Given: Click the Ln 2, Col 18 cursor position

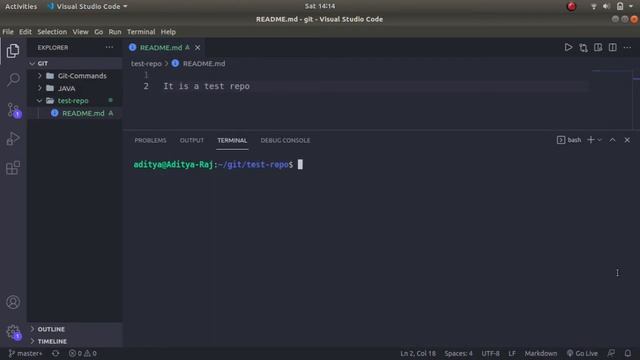Looking at the screenshot, I should click(x=418, y=353).
